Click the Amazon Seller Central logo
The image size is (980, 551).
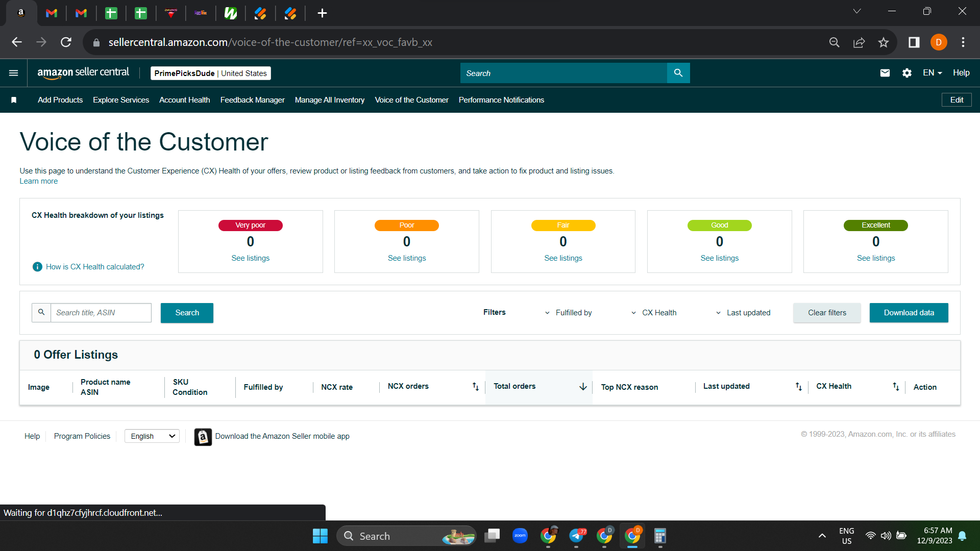tap(83, 73)
